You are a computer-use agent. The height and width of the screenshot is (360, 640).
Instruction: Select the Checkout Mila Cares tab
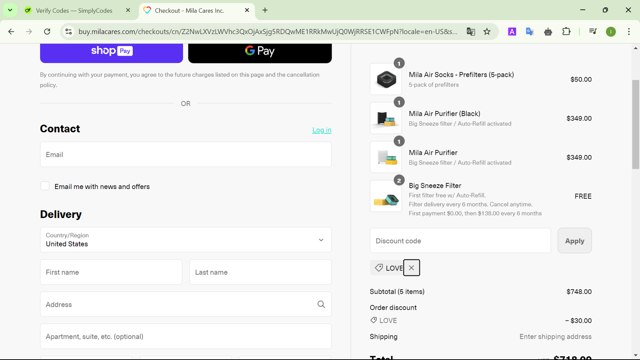(x=189, y=11)
